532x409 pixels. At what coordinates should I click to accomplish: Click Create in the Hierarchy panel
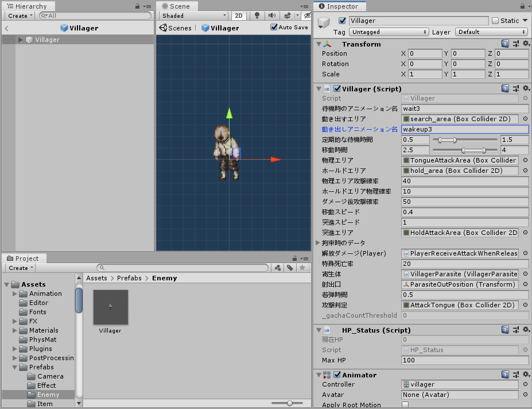[x=18, y=15]
